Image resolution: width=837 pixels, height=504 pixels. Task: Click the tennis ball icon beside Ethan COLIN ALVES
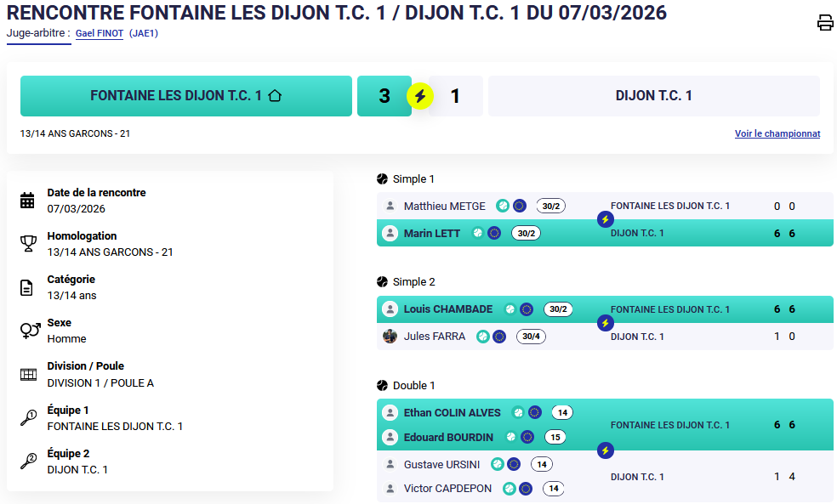click(x=518, y=413)
